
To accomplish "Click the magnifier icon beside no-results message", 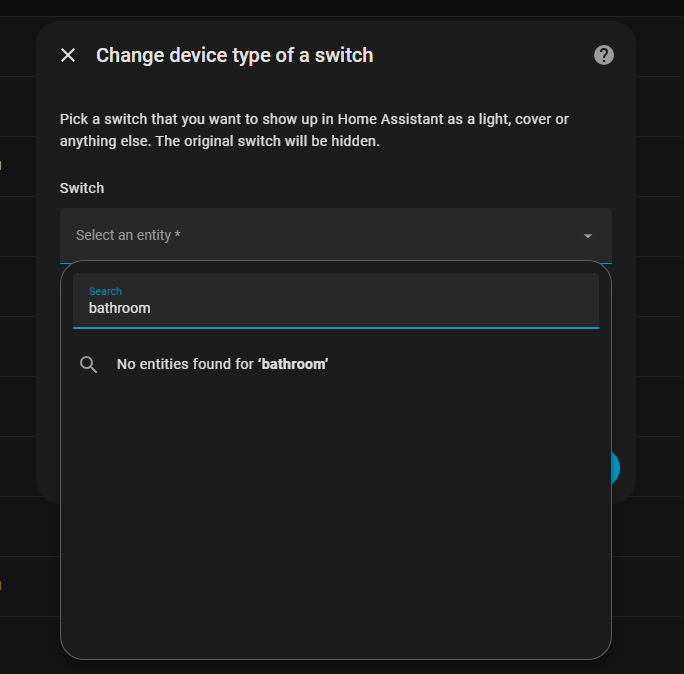I will [x=89, y=365].
